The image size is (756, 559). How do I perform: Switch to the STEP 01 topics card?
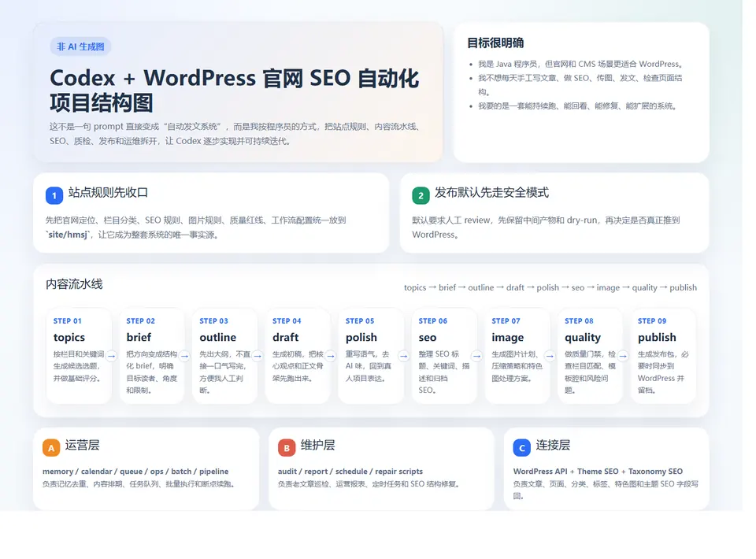coord(79,354)
